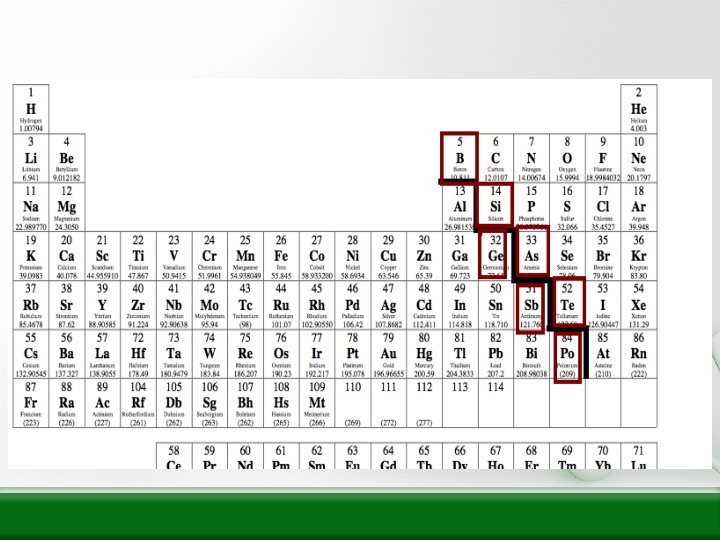Screen dimensions: 720x540
Task: Click the Hydrogen (H) element cell
Action: click(31, 109)
